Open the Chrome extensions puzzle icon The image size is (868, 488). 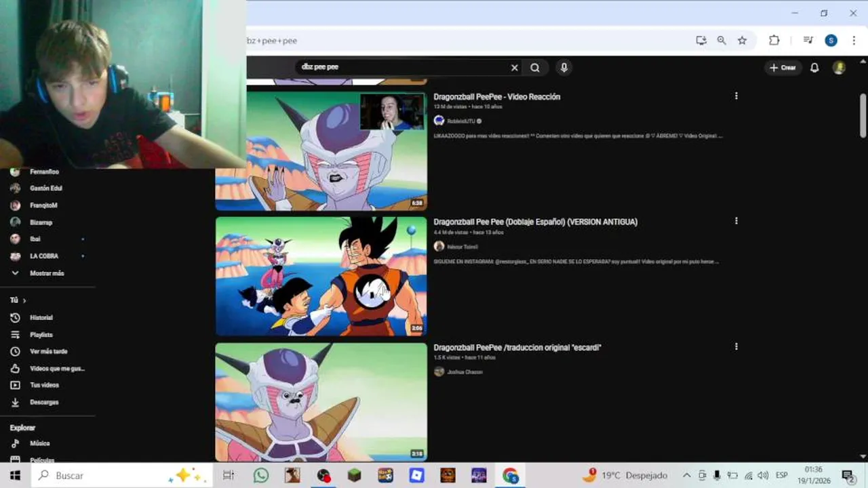[x=774, y=41]
